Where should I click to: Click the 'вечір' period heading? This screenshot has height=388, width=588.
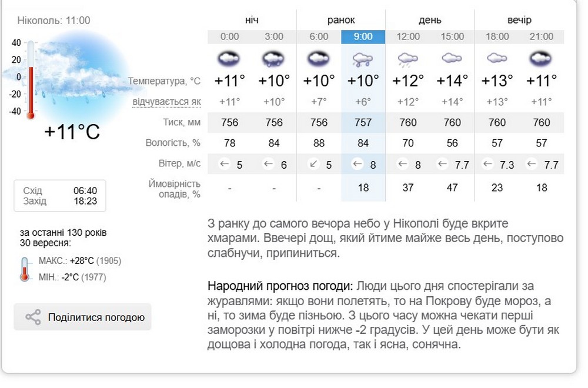(x=519, y=20)
